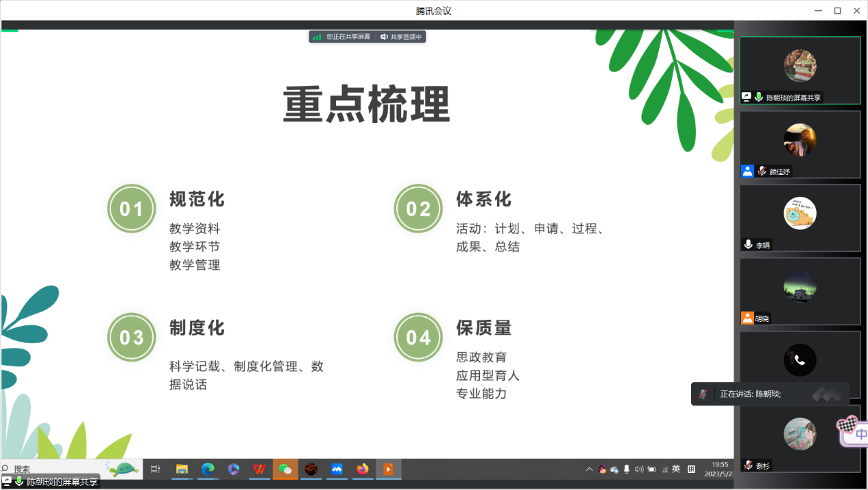This screenshot has height=490, width=868.
Task: Select 颜佳妤 participant tile
Action: pos(800,144)
